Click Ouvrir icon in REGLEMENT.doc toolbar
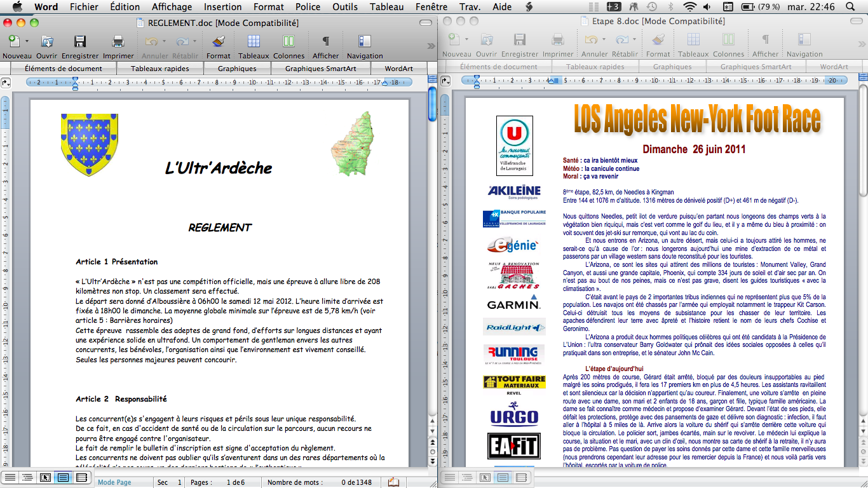The height and width of the screenshot is (488, 868). (47, 41)
